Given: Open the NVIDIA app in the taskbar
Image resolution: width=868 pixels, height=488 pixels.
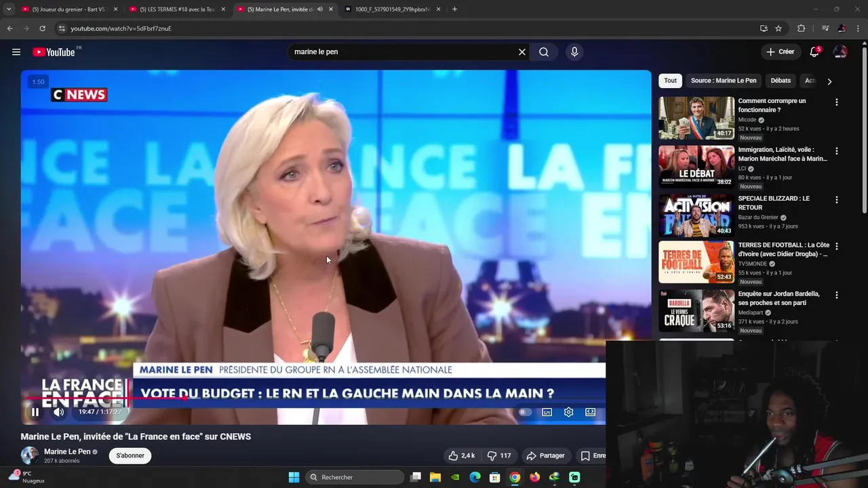Looking at the screenshot, I should [x=455, y=477].
